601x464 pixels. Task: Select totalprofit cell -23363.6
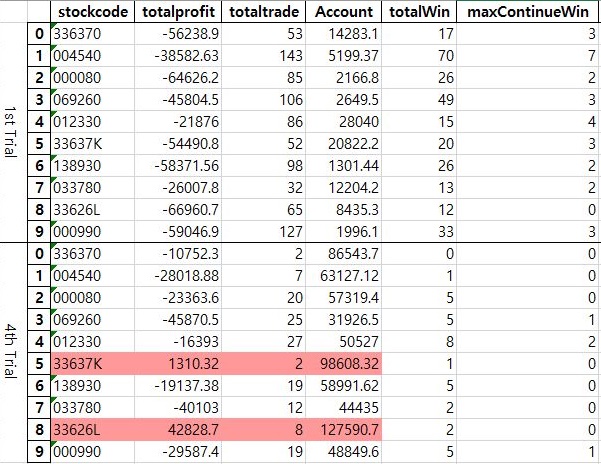[178, 298]
